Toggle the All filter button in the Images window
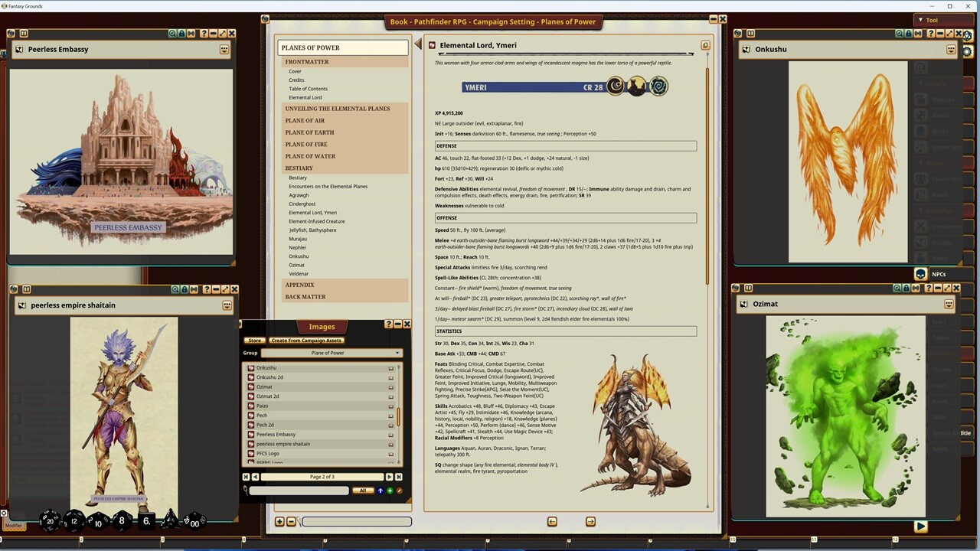 coord(363,491)
